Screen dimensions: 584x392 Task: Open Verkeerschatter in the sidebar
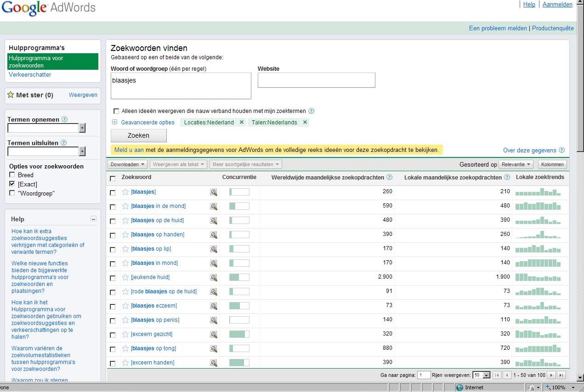pos(30,74)
